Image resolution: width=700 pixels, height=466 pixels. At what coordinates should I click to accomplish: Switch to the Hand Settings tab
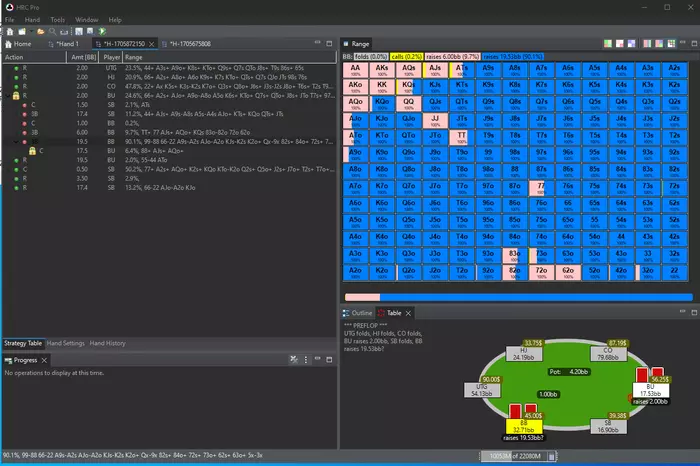[66, 343]
